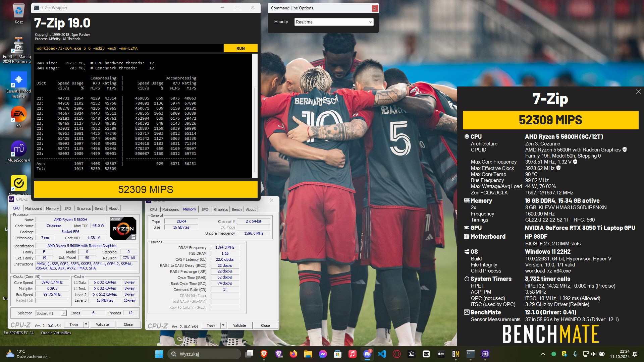Switch to Graphics tab in left CPU-Z window
Screen dimensions: 644x362
click(84, 208)
